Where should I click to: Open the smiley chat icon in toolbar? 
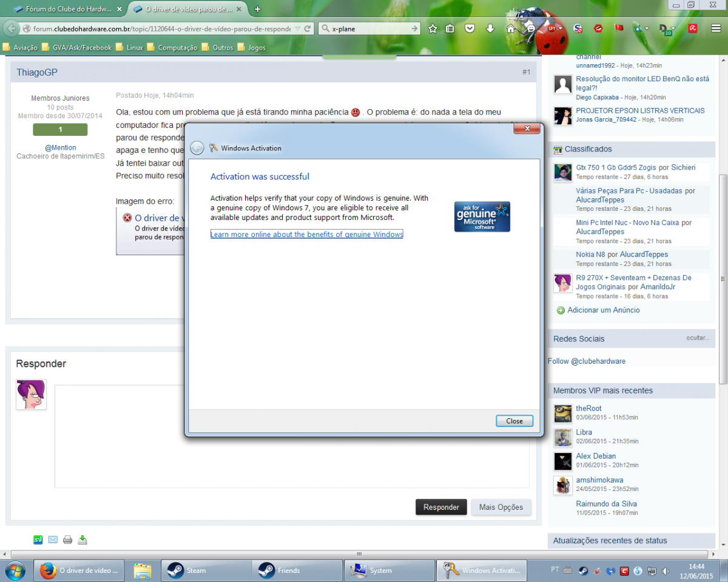[x=531, y=28]
